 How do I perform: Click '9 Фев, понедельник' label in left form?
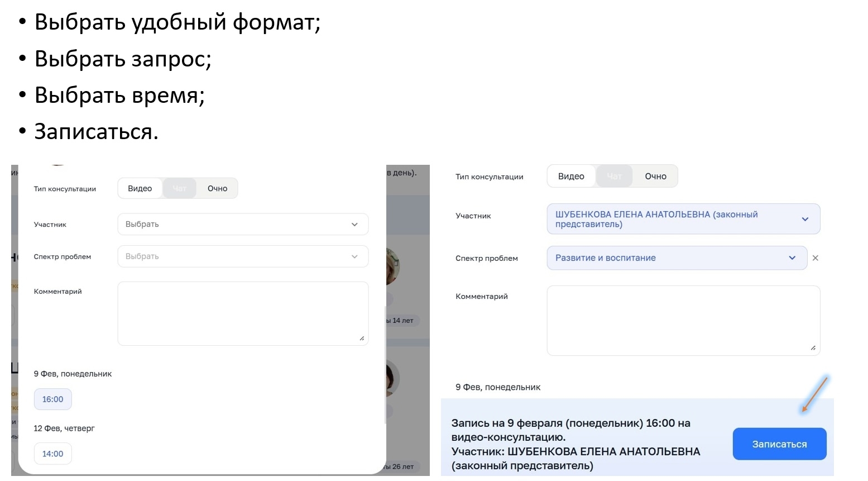(x=73, y=374)
